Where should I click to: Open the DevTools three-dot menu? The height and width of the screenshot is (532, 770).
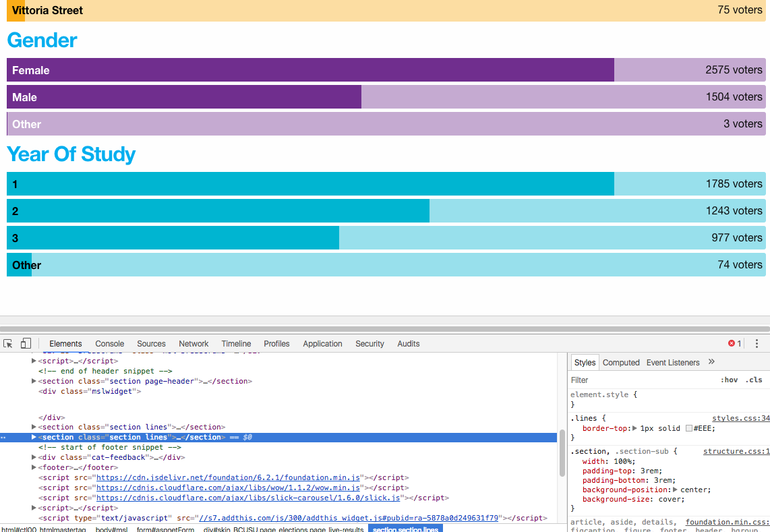[x=757, y=343]
